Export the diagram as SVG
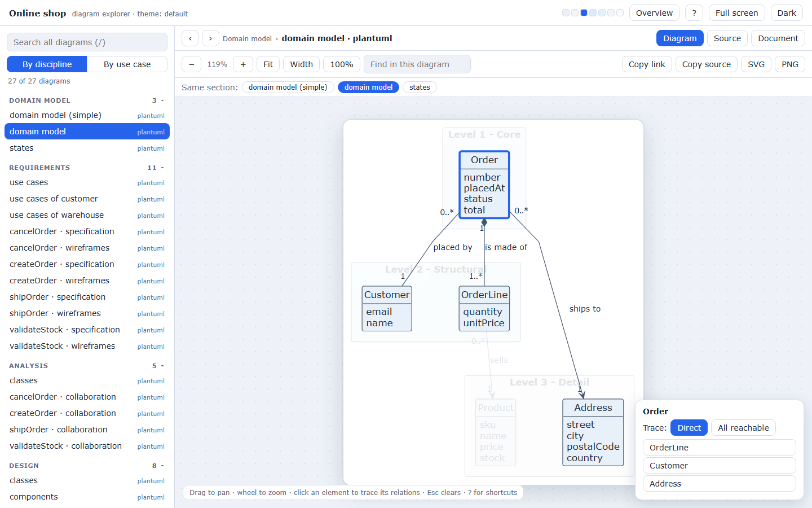The height and width of the screenshot is (508, 812). click(756, 64)
